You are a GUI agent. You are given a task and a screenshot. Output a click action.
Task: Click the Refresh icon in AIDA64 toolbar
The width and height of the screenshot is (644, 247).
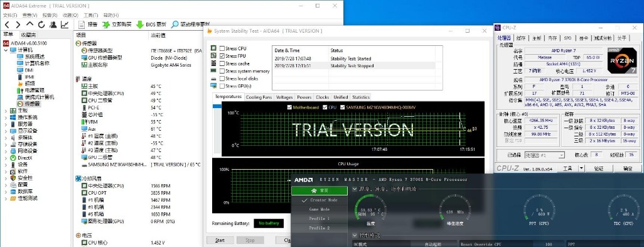pyautogui.click(x=41, y=25)
